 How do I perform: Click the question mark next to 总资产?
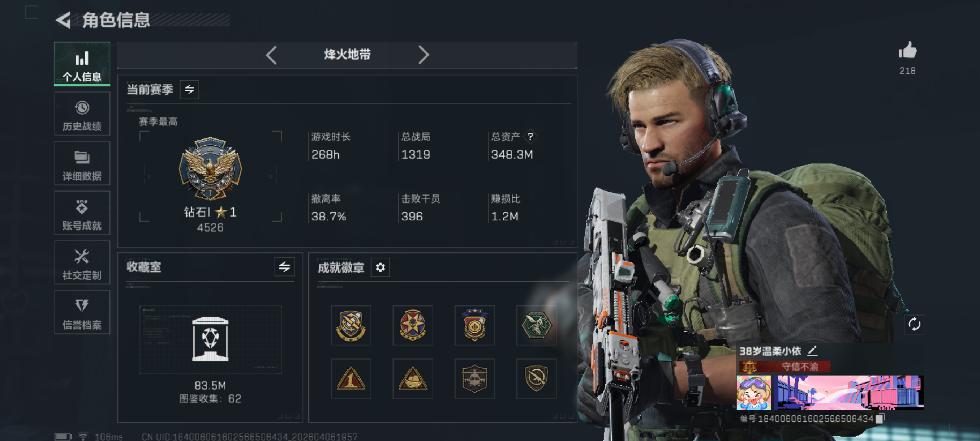(530, 137)
